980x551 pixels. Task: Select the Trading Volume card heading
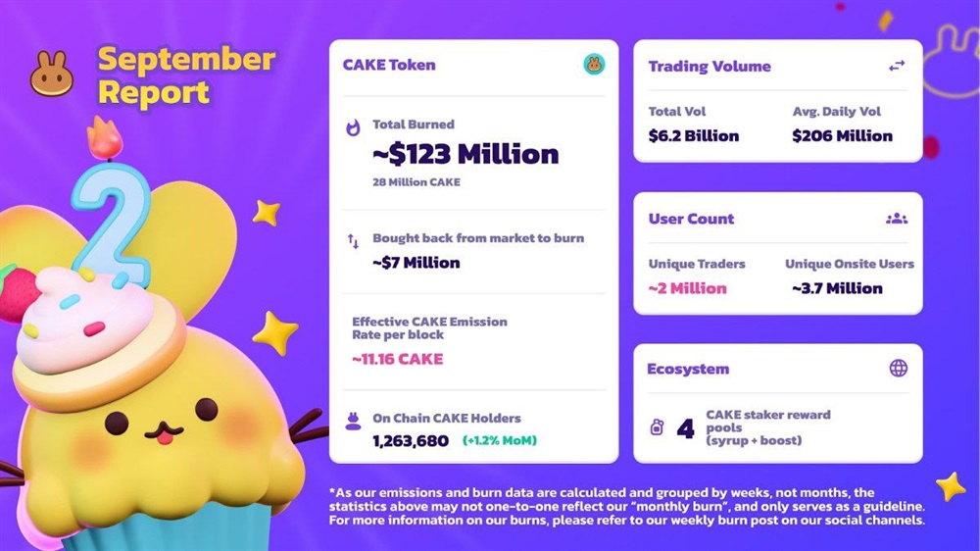pyautogui.click(x=710, y=67)
